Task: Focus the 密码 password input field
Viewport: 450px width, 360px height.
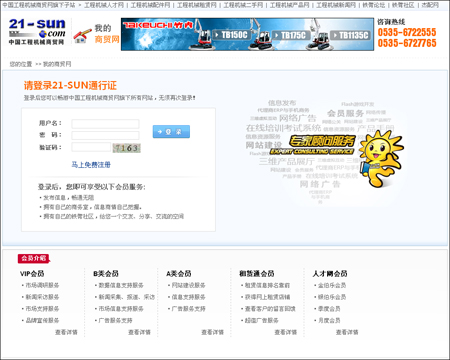Action: click(x=105, y=135)
